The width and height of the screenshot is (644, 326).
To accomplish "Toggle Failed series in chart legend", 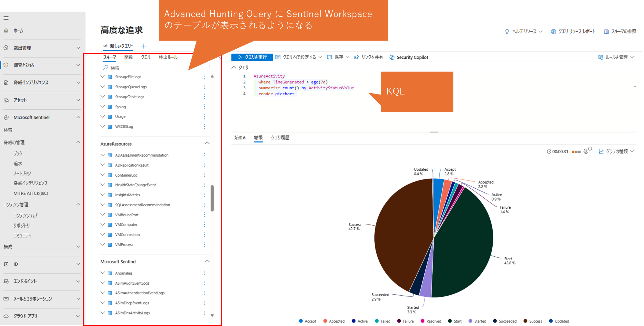I will point(383,321).
